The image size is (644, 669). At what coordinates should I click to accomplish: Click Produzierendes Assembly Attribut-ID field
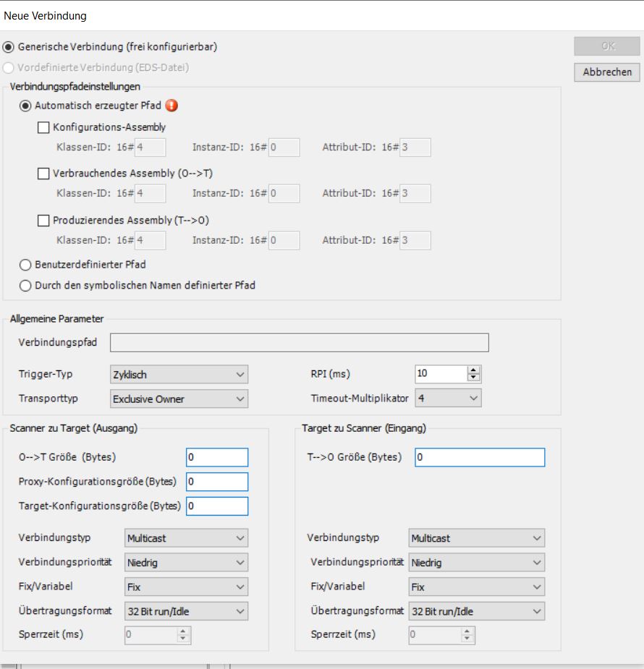point(415,240)
